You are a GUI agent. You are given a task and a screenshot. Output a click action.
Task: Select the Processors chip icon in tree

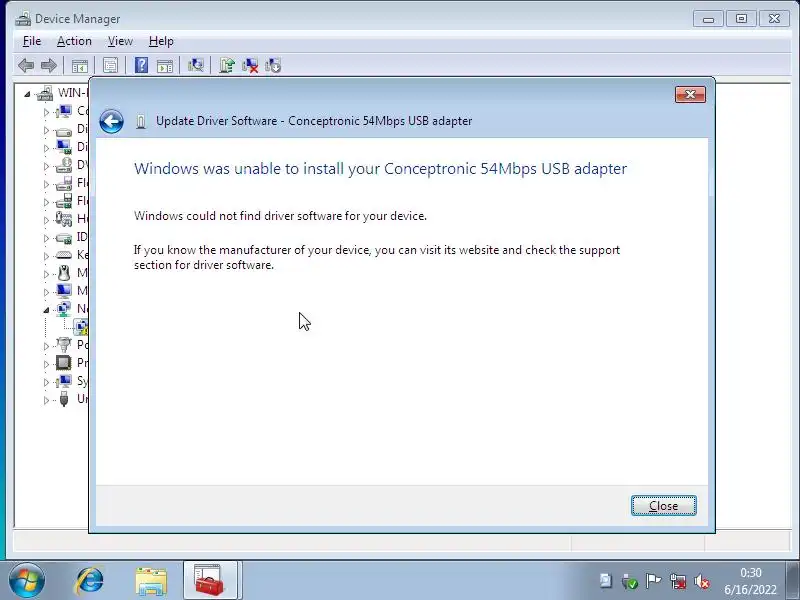click(64, 363)
